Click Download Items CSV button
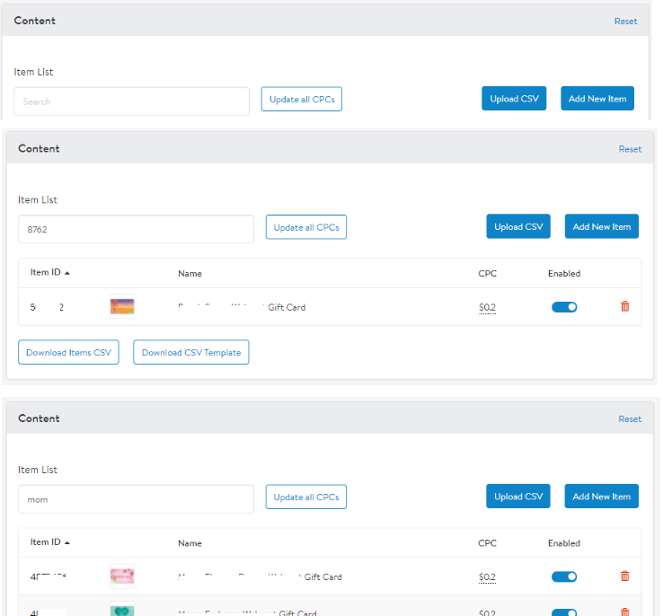Viewport: 672px width, 616px height. tap(68, 352)
